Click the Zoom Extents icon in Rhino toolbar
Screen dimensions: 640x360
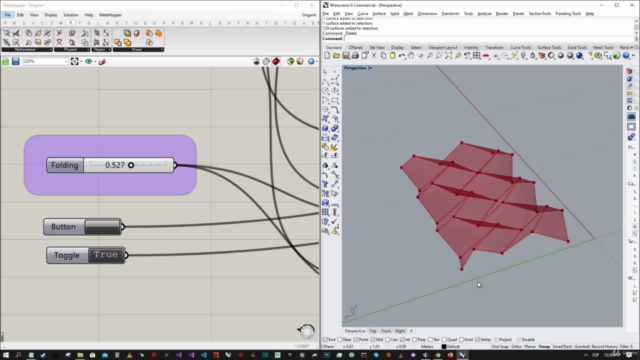tap(449, 56)
